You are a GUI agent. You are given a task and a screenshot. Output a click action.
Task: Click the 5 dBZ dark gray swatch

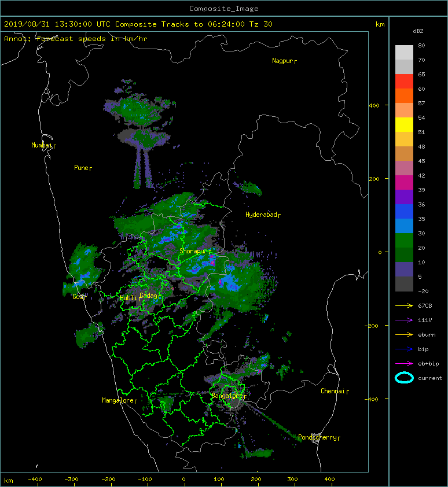pos(404,283)
